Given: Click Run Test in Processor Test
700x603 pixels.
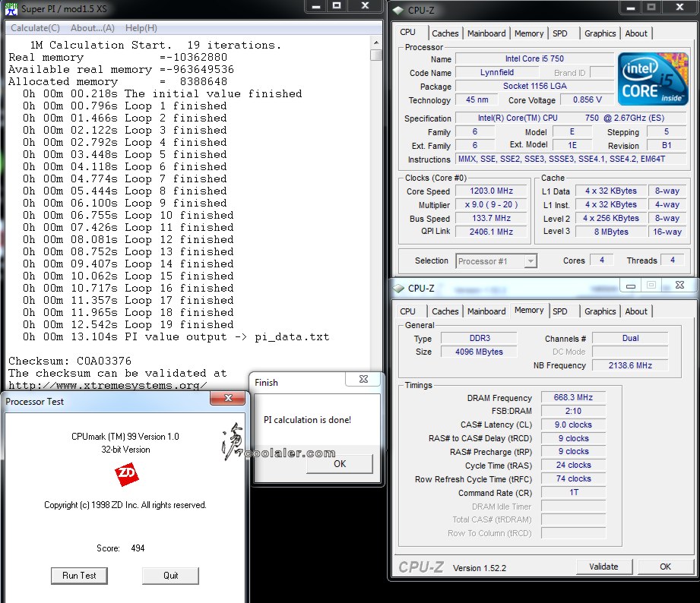Looking at the screenshot, I should (x=79, y=576).
